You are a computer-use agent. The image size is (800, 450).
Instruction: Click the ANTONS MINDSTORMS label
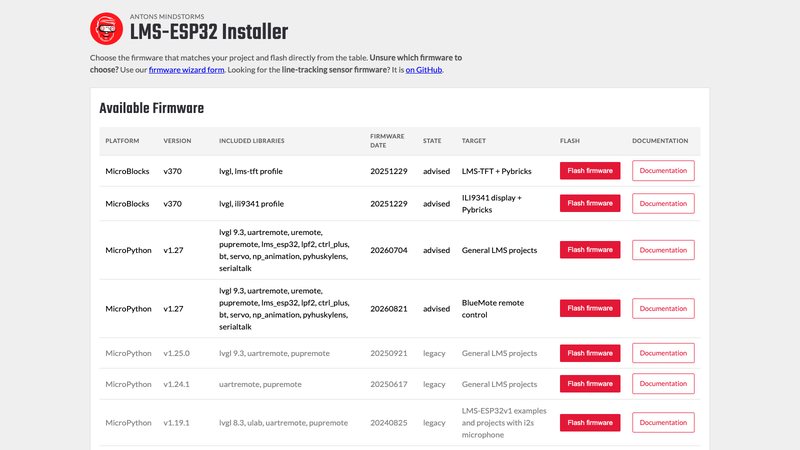click(x=167, y=17)
